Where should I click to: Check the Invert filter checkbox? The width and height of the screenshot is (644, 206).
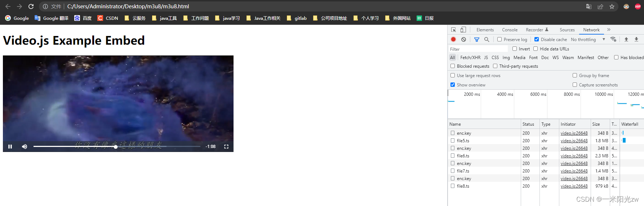[x=515, y=49]
